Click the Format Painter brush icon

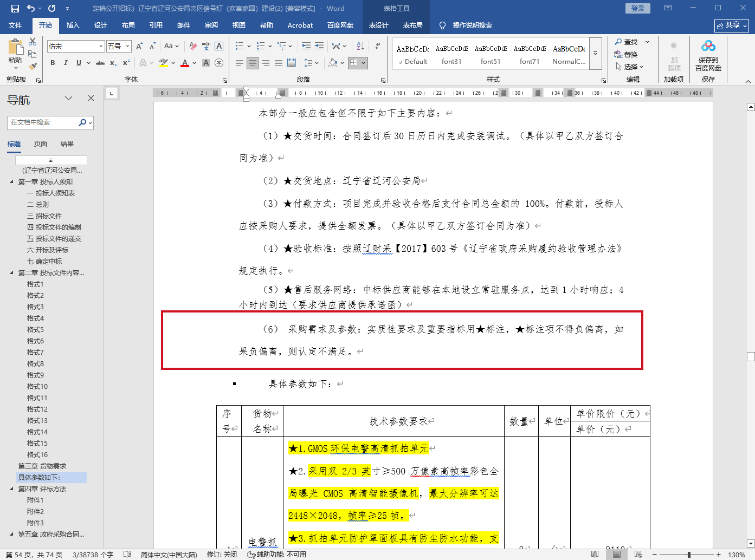33,66
